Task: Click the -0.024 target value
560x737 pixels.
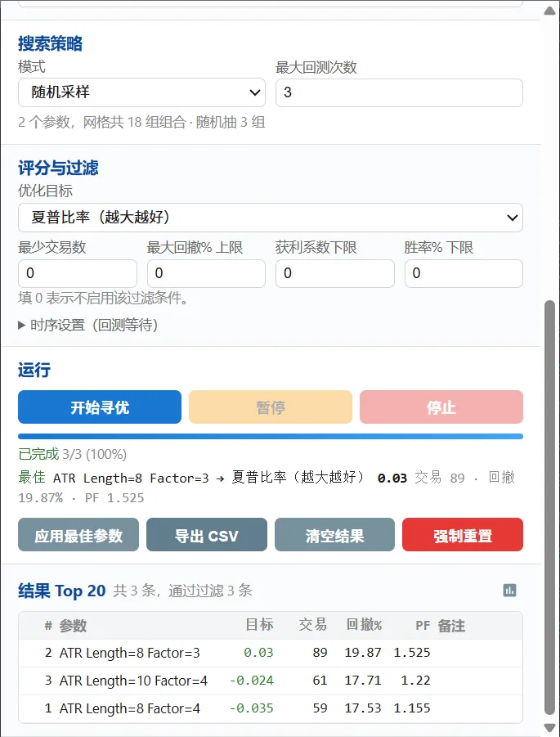Action: tap(251, 681)
